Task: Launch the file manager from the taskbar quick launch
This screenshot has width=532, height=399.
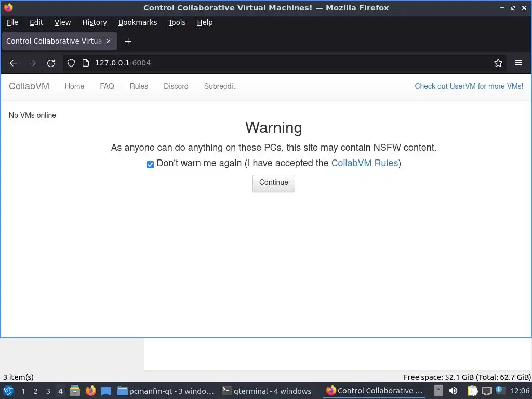Action: [75, 391]
